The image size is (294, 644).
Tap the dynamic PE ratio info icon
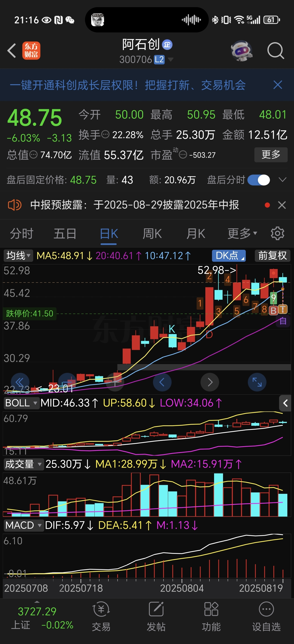(183, 155)
